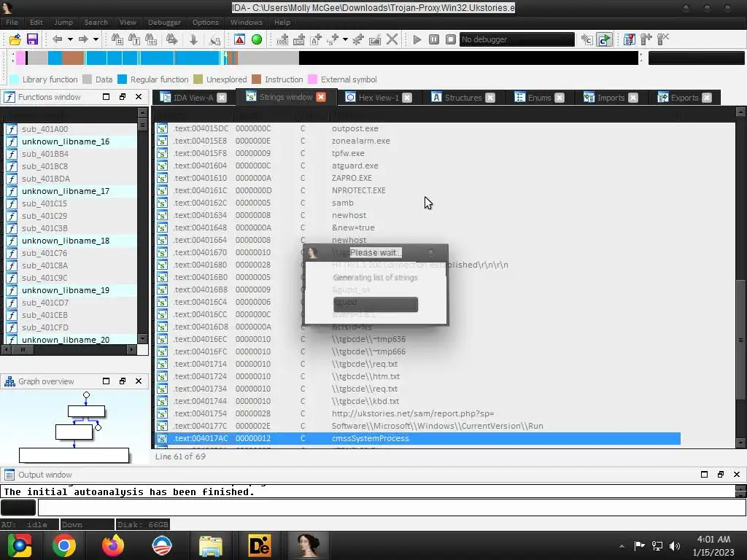The height and width of the screenshot is (560, 747).
Task: Open the Debugger menu
Action: coord(164,23)
